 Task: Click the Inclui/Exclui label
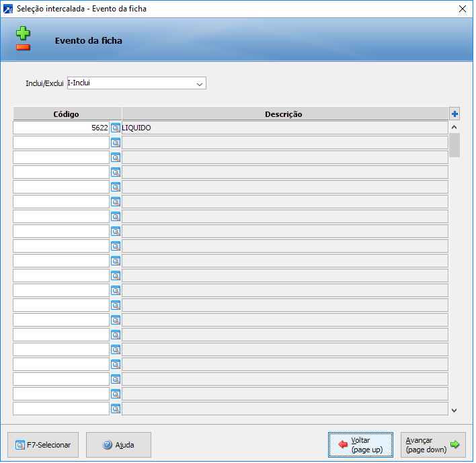[44, 83]
